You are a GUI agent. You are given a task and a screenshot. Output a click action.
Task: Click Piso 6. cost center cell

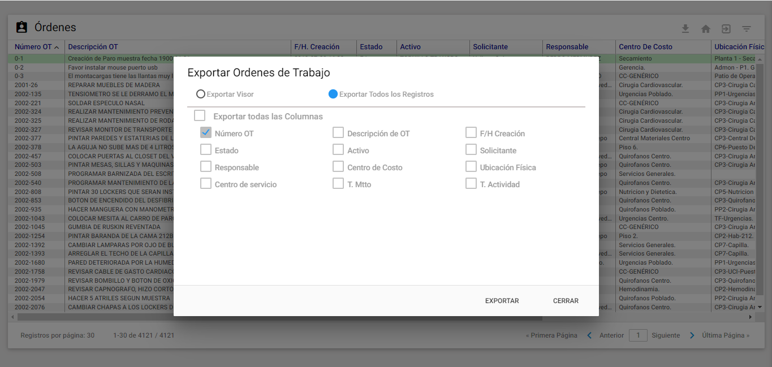point(628,147)
